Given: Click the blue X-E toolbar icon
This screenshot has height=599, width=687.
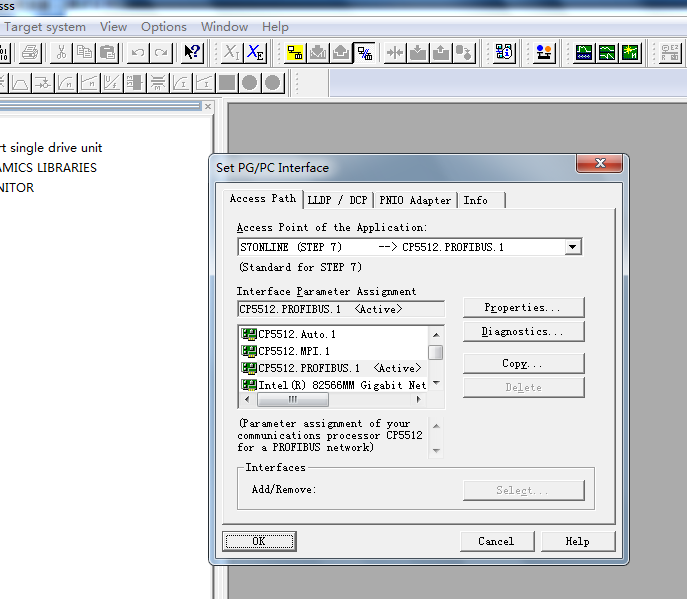Looking at the screenshot, I should [255, 53].
